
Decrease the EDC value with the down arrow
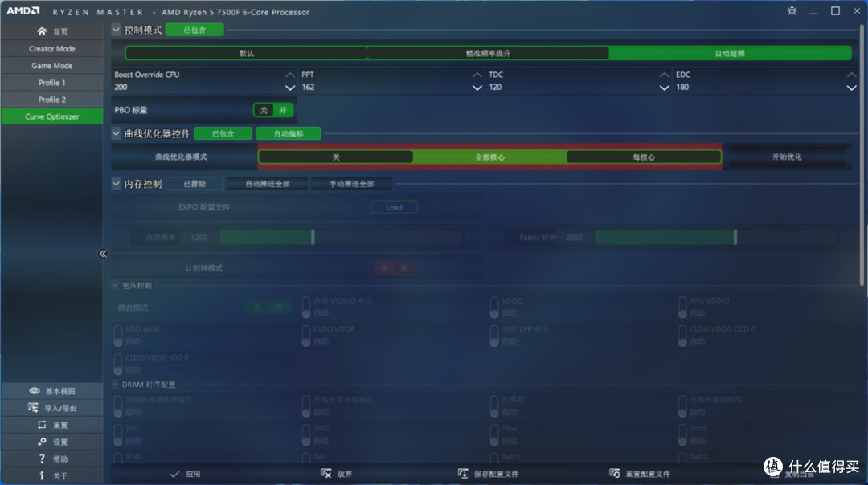851,88
